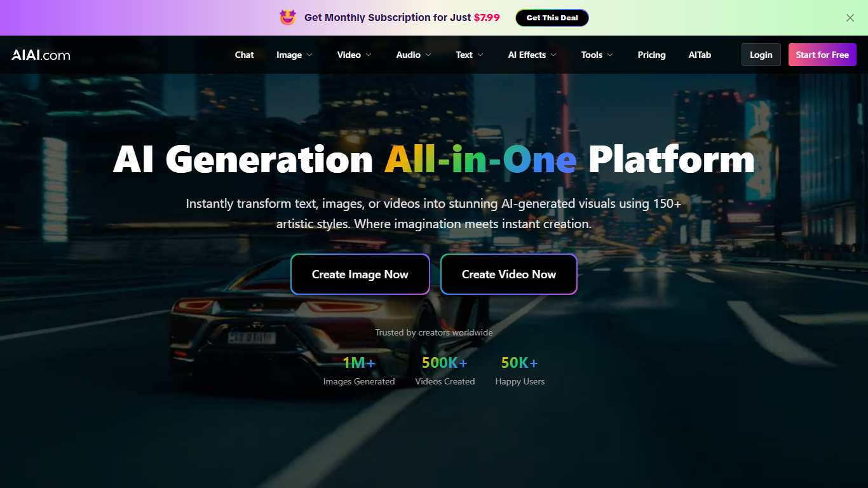Expand the Image dropdown menu

click(294, 55)
